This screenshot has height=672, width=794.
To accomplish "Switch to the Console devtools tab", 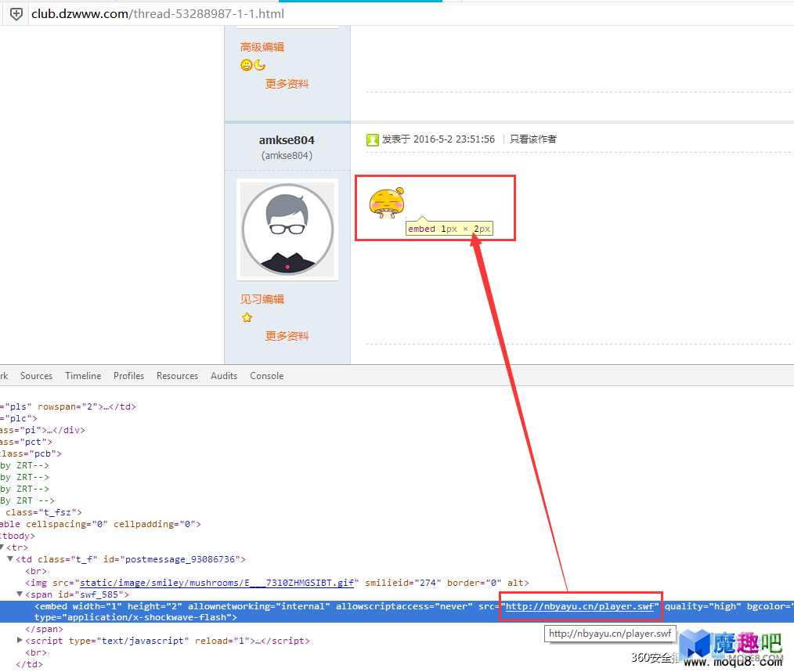I will (266, 376).
